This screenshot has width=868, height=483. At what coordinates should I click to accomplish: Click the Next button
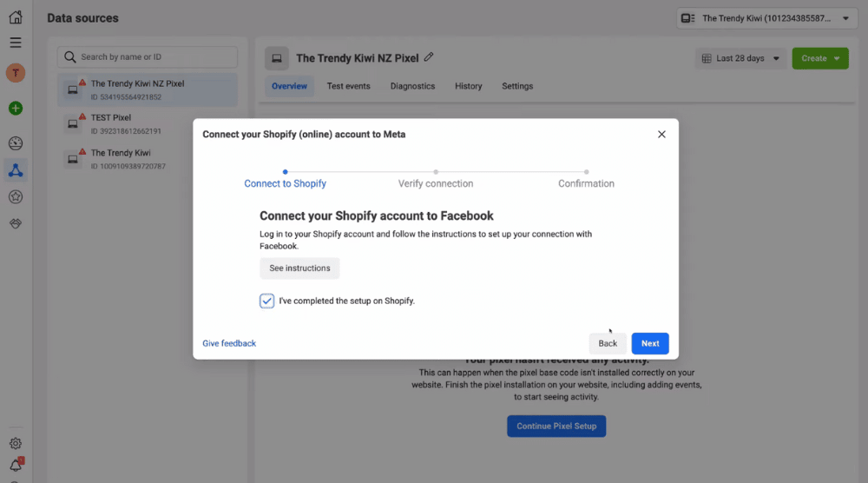(x=650, y=343)
